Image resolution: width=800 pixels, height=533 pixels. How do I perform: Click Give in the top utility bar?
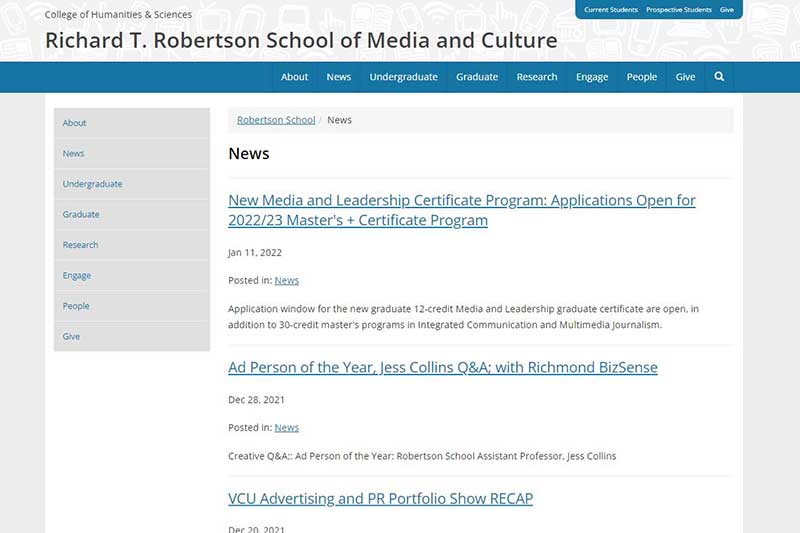coord(727,10)
